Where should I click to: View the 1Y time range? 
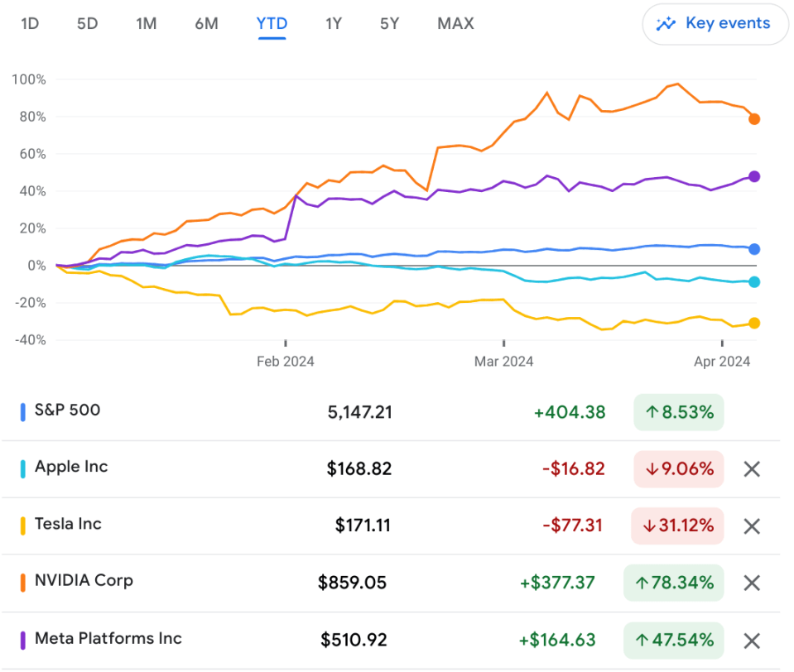pyautogui.click(x=334, y=24)
